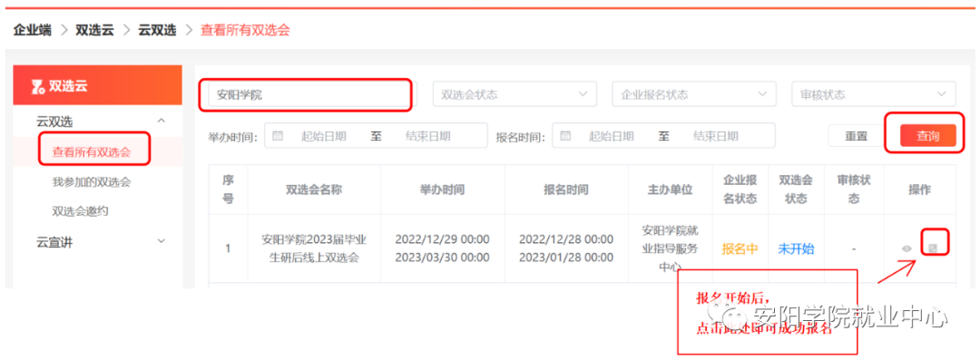The image size is (980, 360).
Task: Click the 2023/03/30 00:00 hold end time
Action: click(x=442, y=258)
